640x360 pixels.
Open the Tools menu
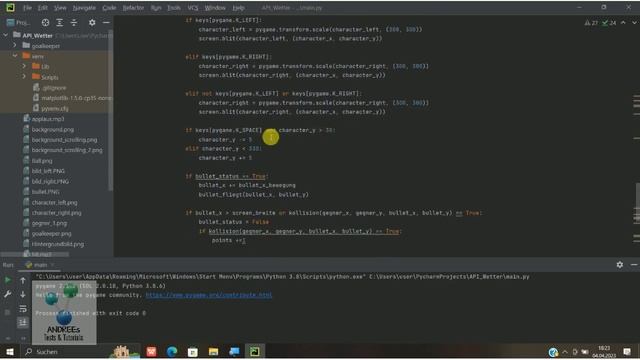pos(174,8)
